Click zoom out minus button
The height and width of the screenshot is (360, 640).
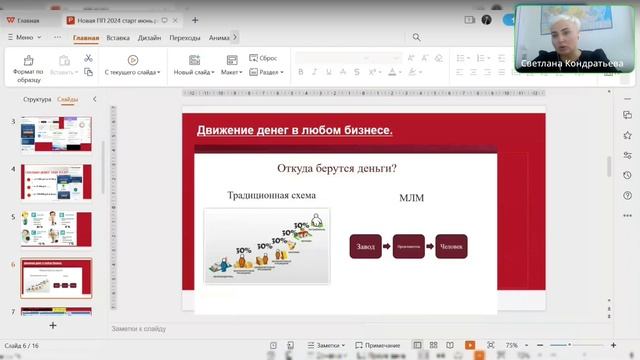coord(540,345)
